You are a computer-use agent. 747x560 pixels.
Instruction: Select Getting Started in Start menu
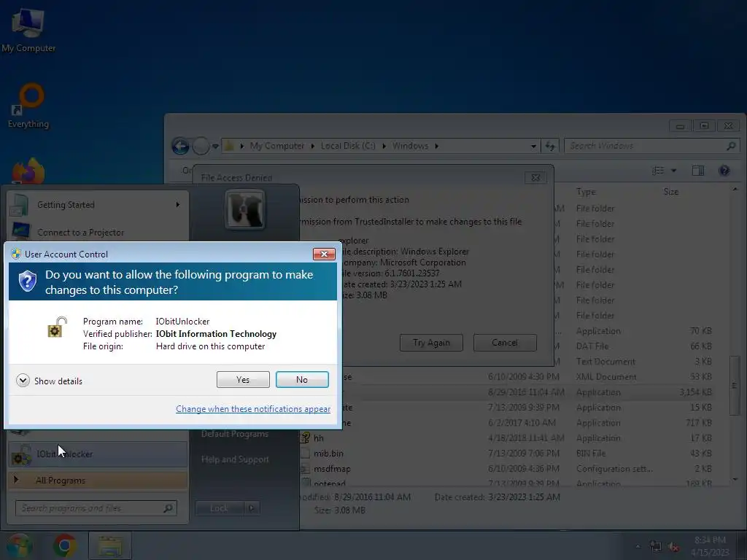click(x=98, y=205)
